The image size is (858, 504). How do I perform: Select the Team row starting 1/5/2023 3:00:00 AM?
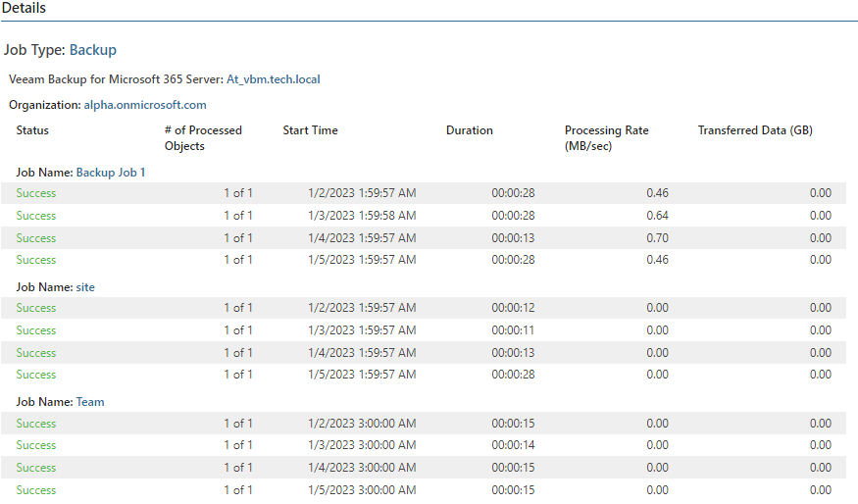424,490
